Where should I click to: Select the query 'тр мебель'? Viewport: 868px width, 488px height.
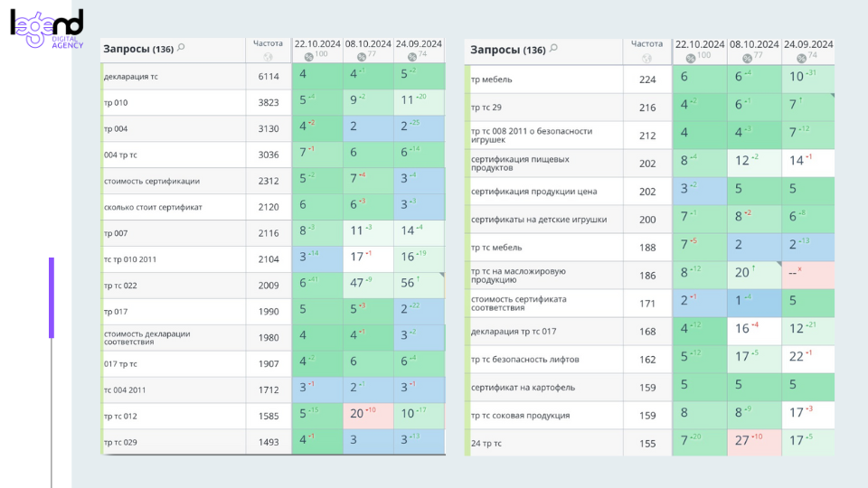tap(492, 80)
